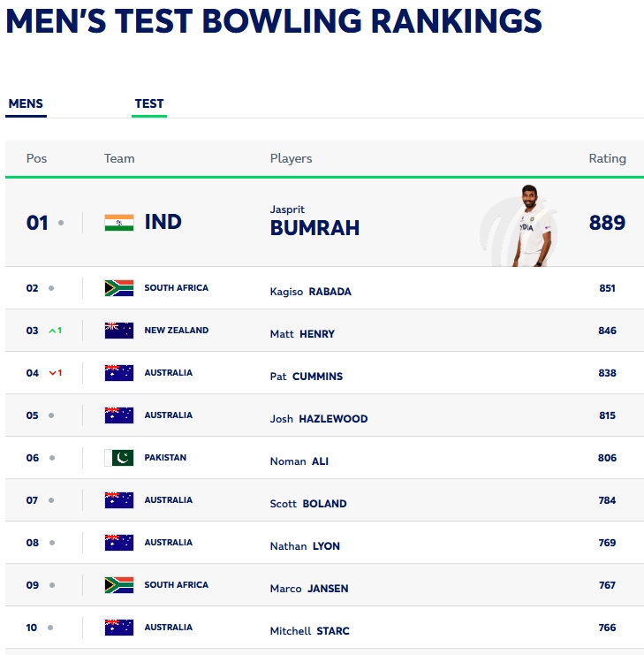Select the TEST format tab
The height and width of the screenshot is (655, 644).
tap(149, 104)
